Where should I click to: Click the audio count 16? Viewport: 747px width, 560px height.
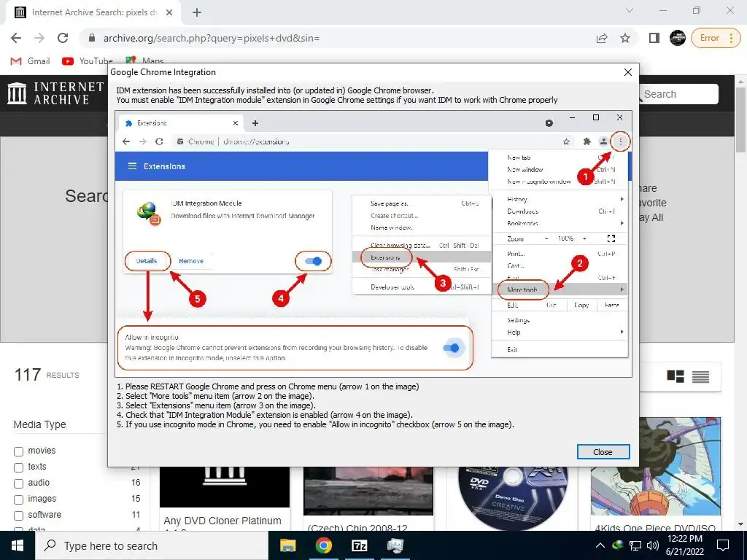(136, 483)
